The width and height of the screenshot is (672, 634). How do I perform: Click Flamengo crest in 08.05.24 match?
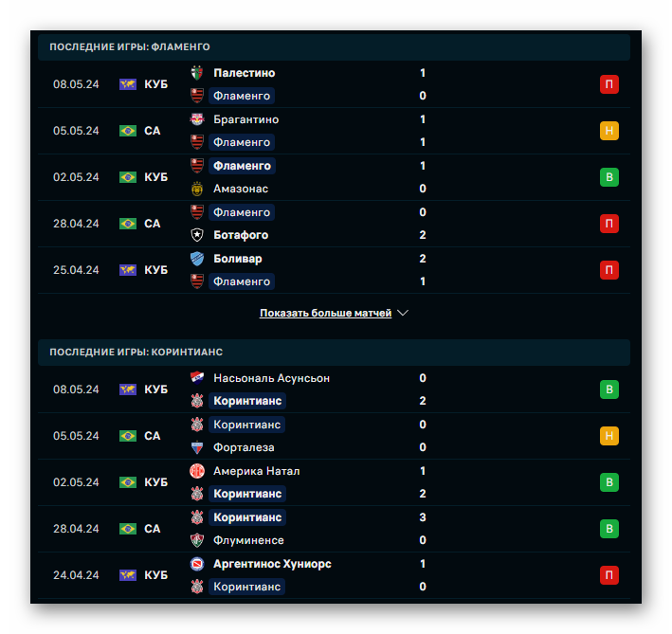(x=197, y=96)
